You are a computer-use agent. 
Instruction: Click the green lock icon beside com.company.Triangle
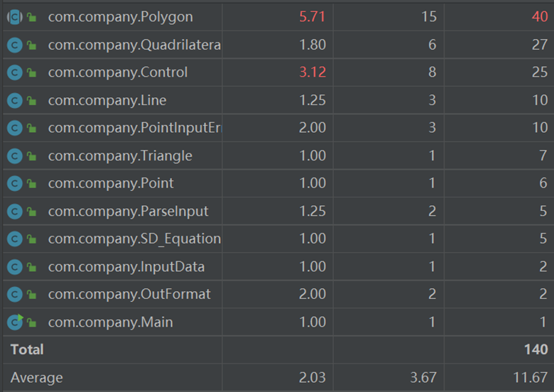(32, 156)
